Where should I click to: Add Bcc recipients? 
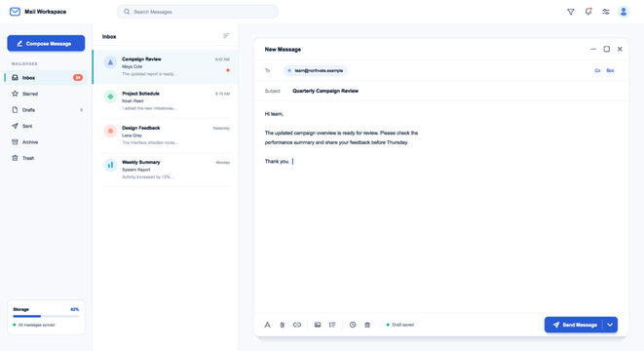(x=610, y=71)
